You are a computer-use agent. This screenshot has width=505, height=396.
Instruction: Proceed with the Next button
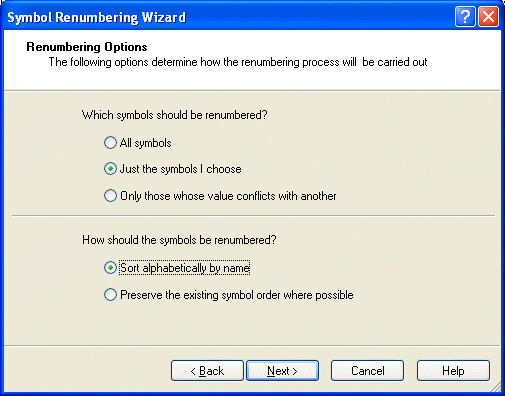[282, 371]
